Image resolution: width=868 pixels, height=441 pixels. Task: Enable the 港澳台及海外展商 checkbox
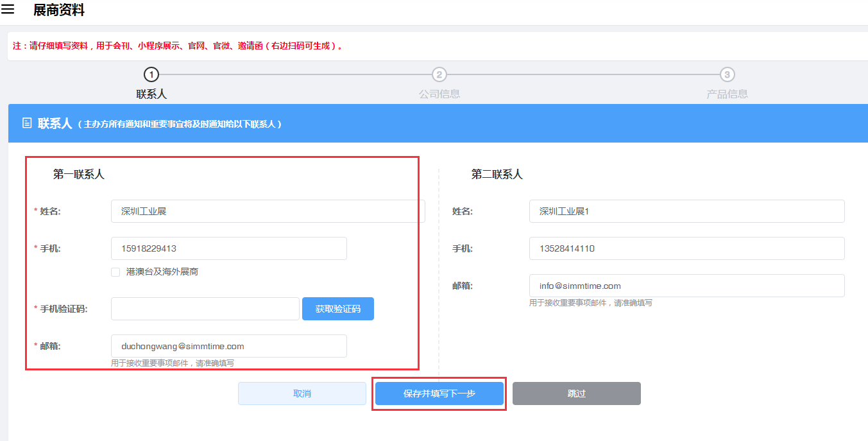115,272
